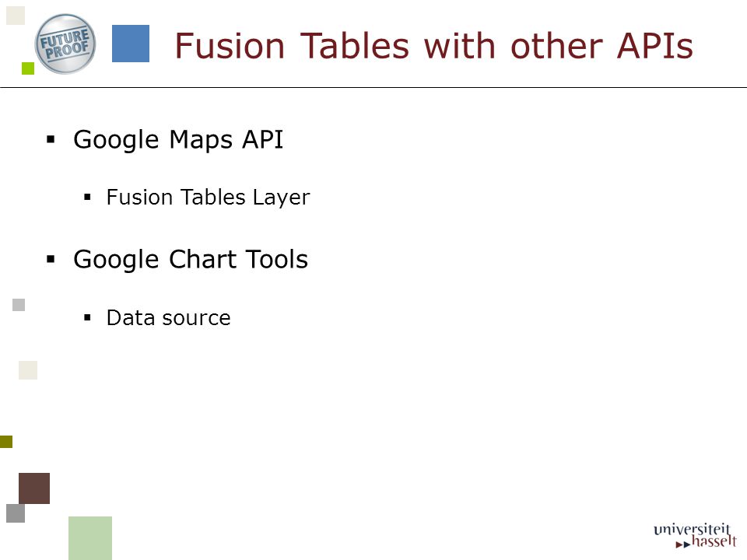Click the small light gray square left of Data source
Image resolution: width=747 pixels, height=560 pixels.
point(19,305)
